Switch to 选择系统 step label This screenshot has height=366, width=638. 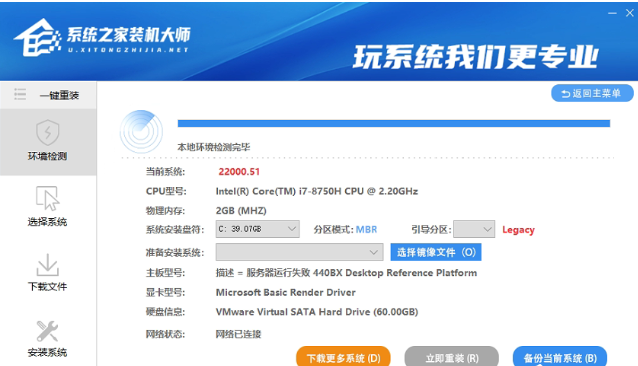pyautogui.click(x=47, y=222)
